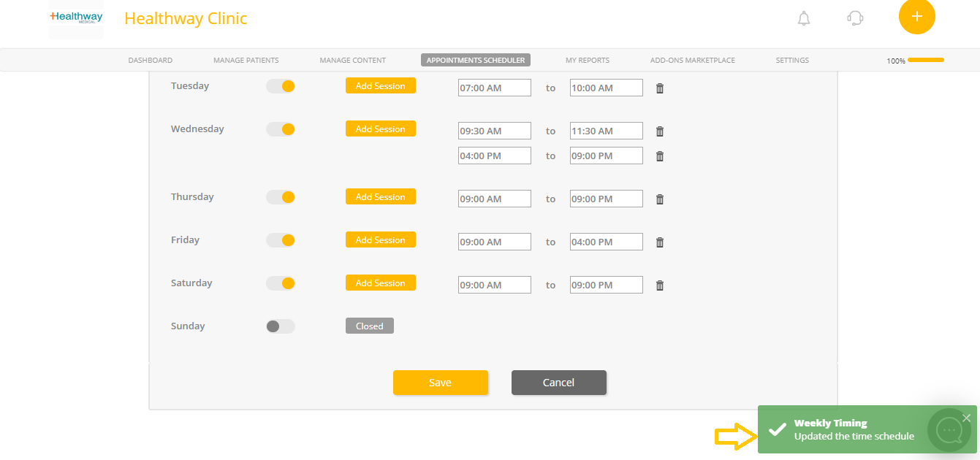Click the 100% progress bar
Image resolution: width=980 pixels, height=460 pixels.
926,60
